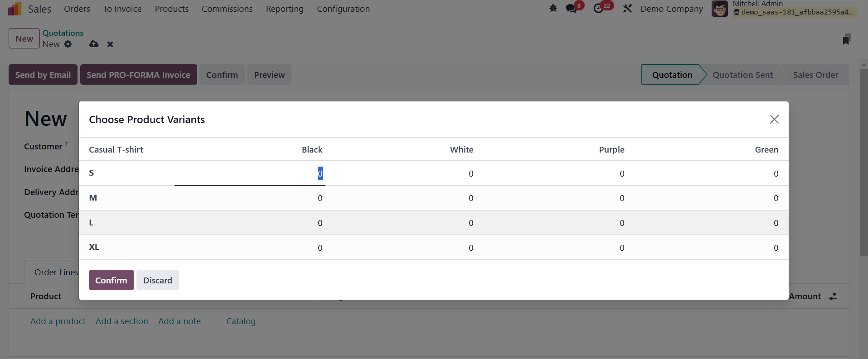Click the wrench tools icon
Screen dimensions: 868x359
tap(627, 9)
